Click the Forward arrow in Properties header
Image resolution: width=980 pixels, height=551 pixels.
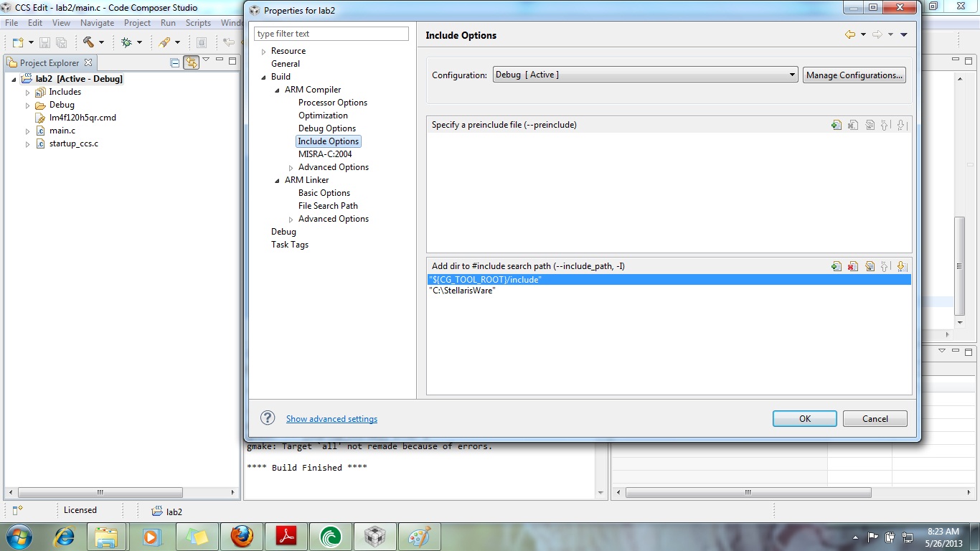coord(877,34)
